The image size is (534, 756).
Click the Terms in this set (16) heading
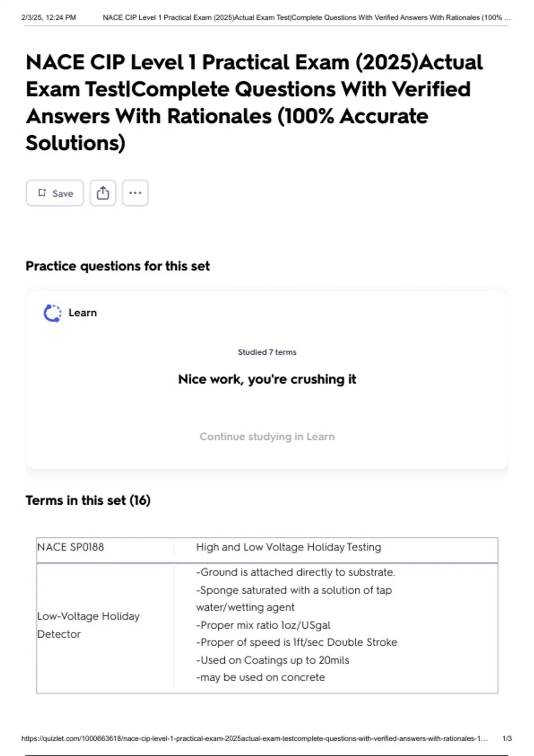pyautogui.click(x=88, y=500)
